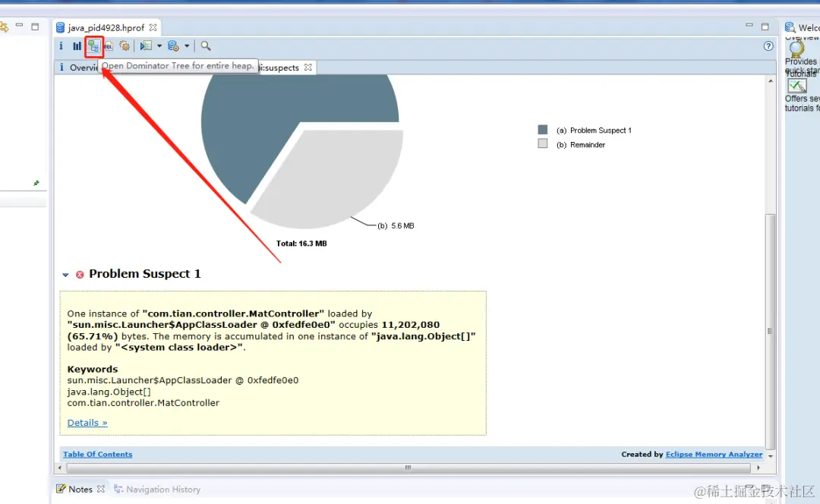
Task: Click the Remainder legend swatch
Action: pyautogui.click(x=543, y=143)
